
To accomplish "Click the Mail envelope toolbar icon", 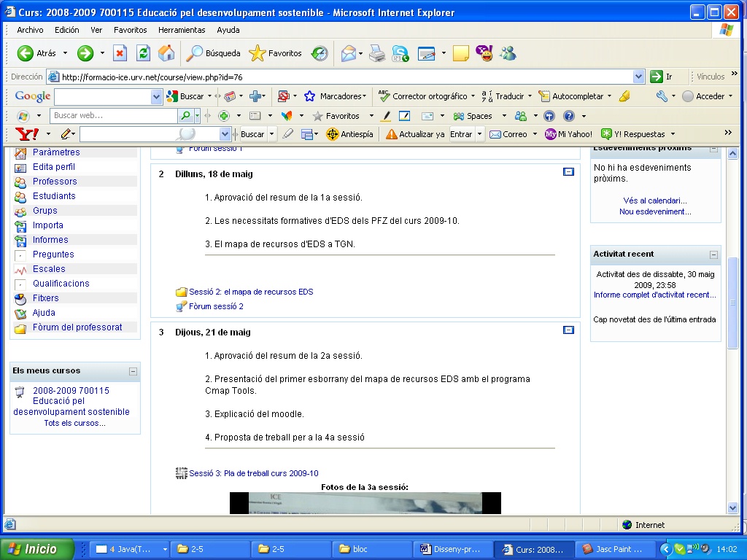I will coord(349,53).
